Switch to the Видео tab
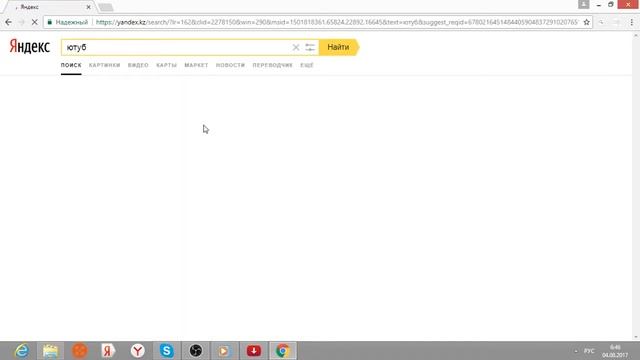The width and height of the screenshot is (640, 360). click(x=138, y=65)
